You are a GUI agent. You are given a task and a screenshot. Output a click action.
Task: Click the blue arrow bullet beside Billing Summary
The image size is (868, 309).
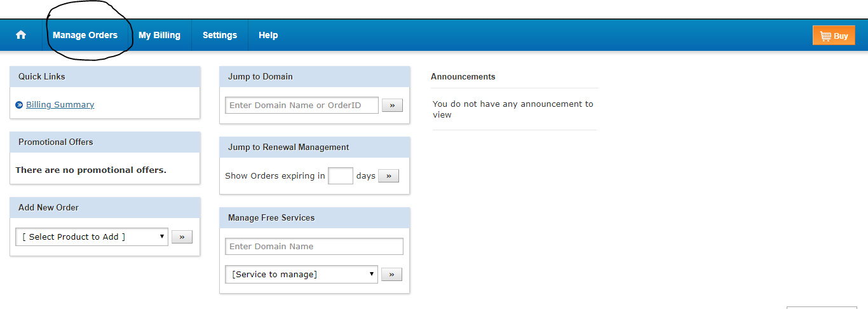19,105
